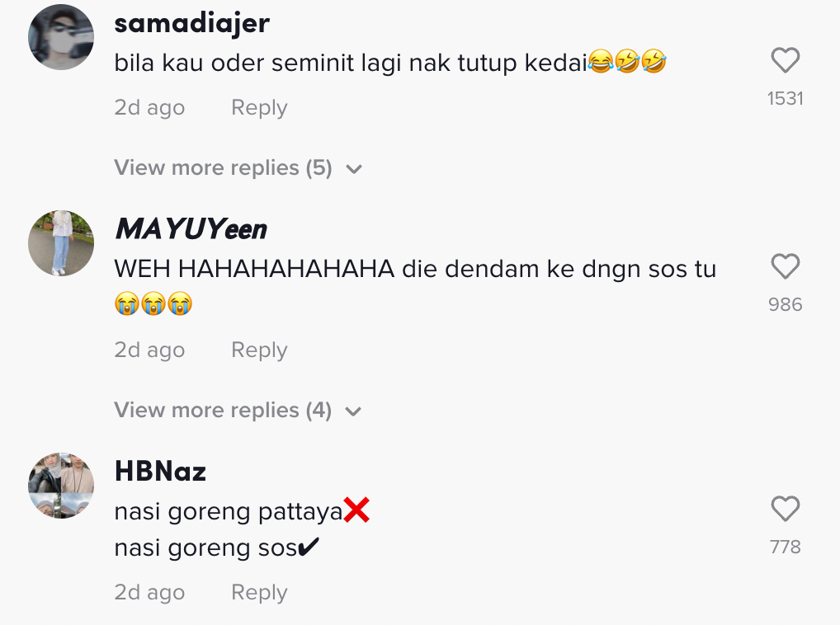Image resolution: width=840 pixels, height=625 pixels.
Task: Open HBNaz's collage profile avatar
Action: [x=61, y=486]
